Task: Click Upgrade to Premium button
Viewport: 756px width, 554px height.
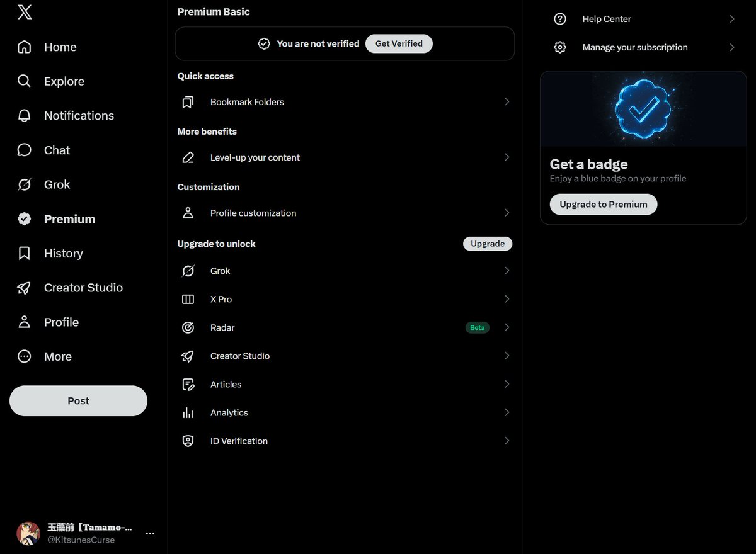Action: [x=604, y=204]
